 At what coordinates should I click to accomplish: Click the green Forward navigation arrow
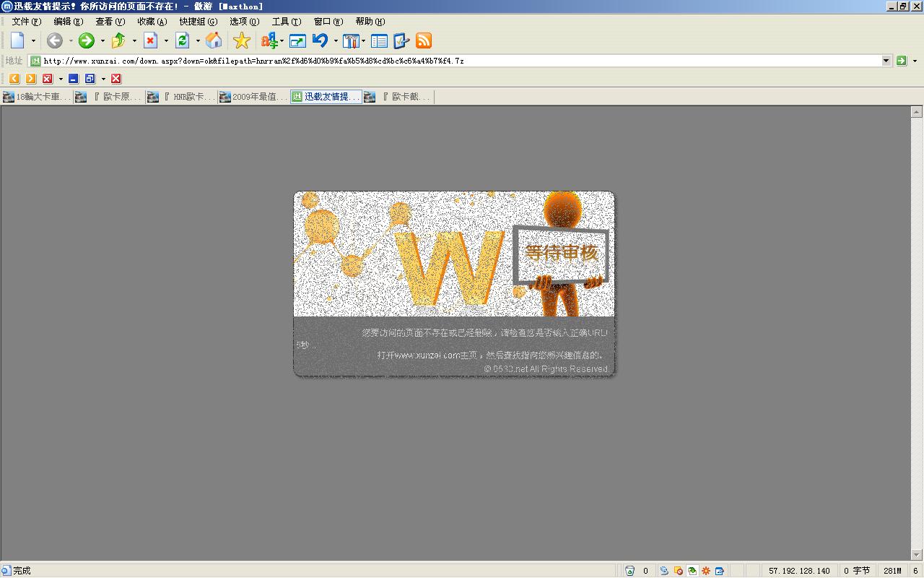87,40
